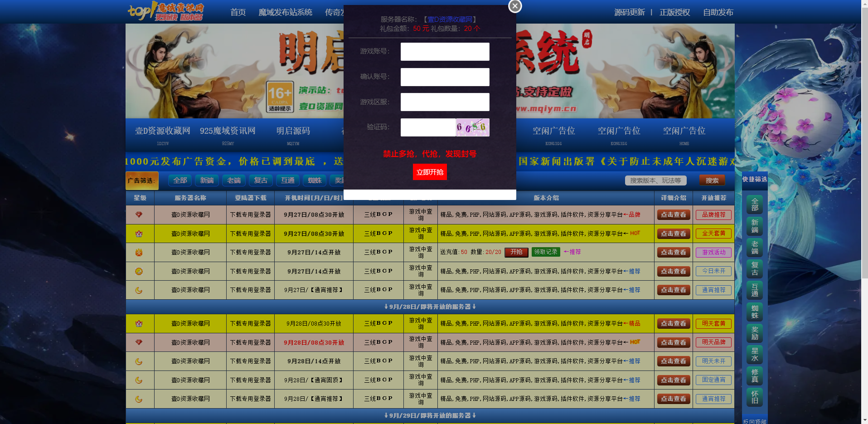This screenshot has height=424, width=868.
Task: Select 修真 in the quick filter sidebar
Action: pyautogui.click(x=755, y=376)
